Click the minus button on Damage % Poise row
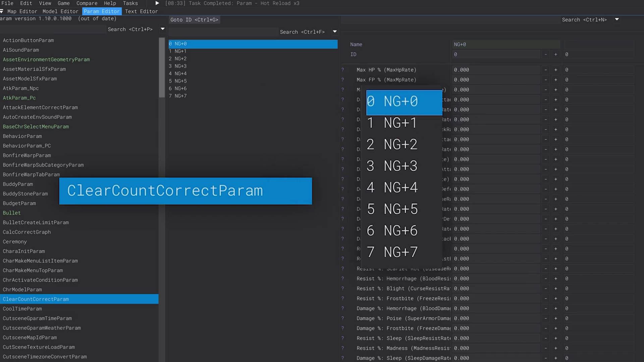This screenshot has width=644, height=362. tap(546, 318)
